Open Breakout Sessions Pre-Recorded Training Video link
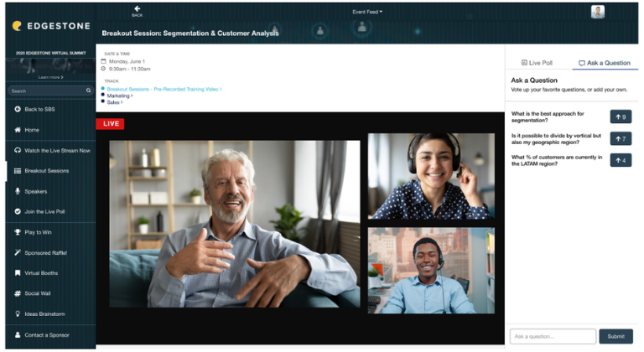 164,89
